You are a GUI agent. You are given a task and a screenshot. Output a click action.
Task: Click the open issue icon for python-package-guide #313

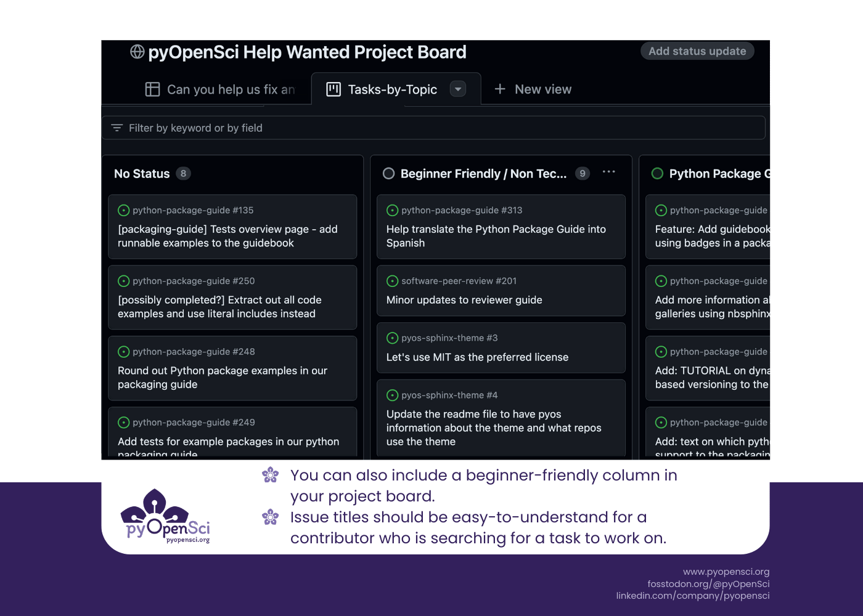point(392,210)
